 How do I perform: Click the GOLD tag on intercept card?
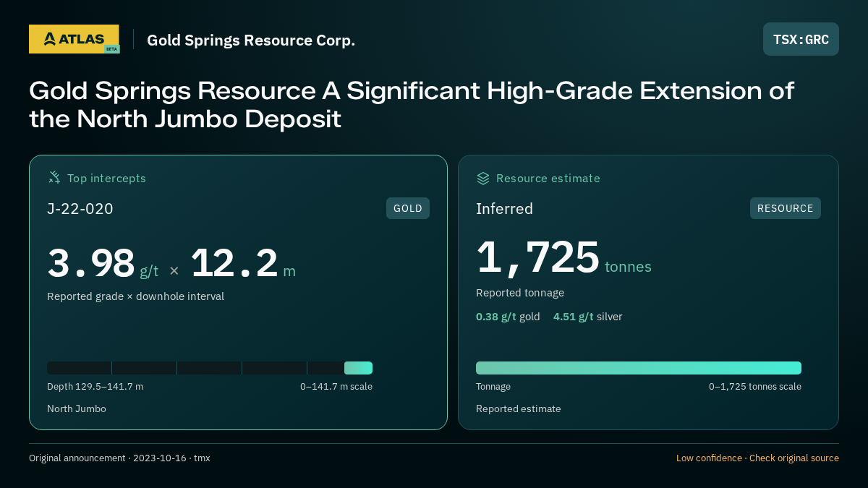[408, 208]
